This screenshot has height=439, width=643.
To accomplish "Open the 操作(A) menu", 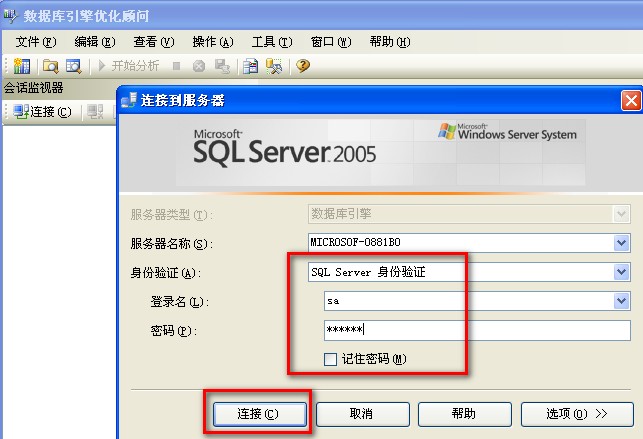I will point(213,41).
